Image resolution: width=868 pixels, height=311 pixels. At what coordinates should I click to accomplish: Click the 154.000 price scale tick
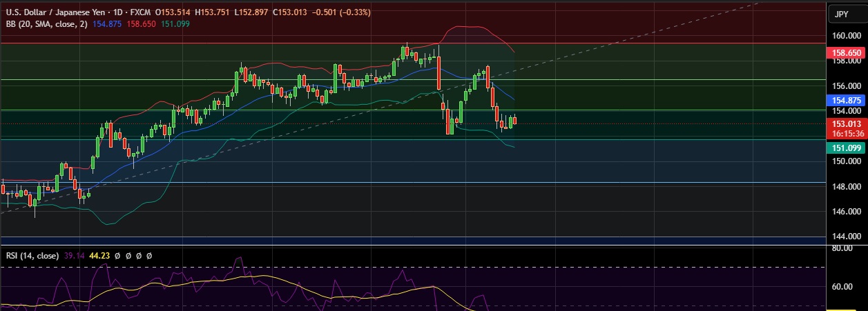coord(845,111)
